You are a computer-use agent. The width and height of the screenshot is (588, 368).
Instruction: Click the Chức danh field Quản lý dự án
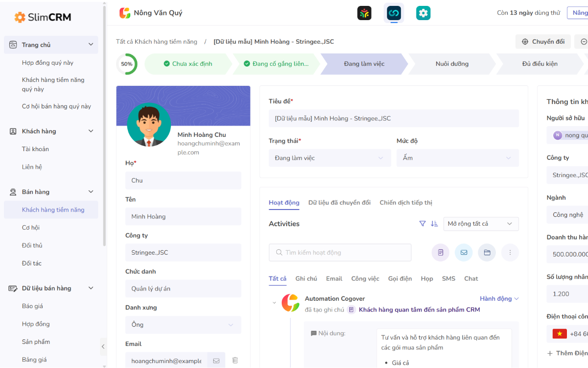[183, 289]
